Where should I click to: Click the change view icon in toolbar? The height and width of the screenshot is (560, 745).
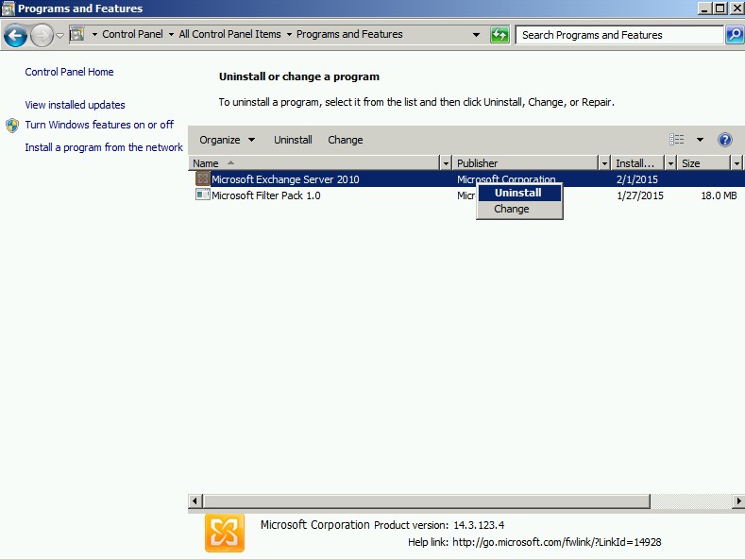coord(677,140)
